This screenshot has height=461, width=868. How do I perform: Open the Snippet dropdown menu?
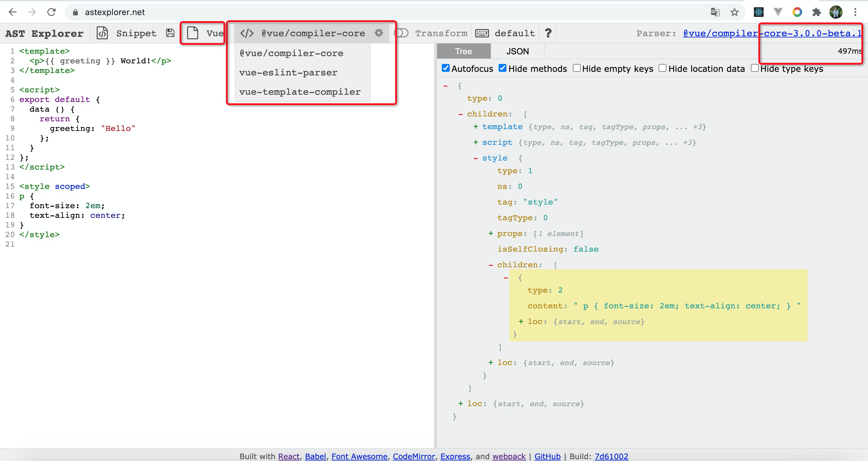pyautogui.click(x=136, y=33)
